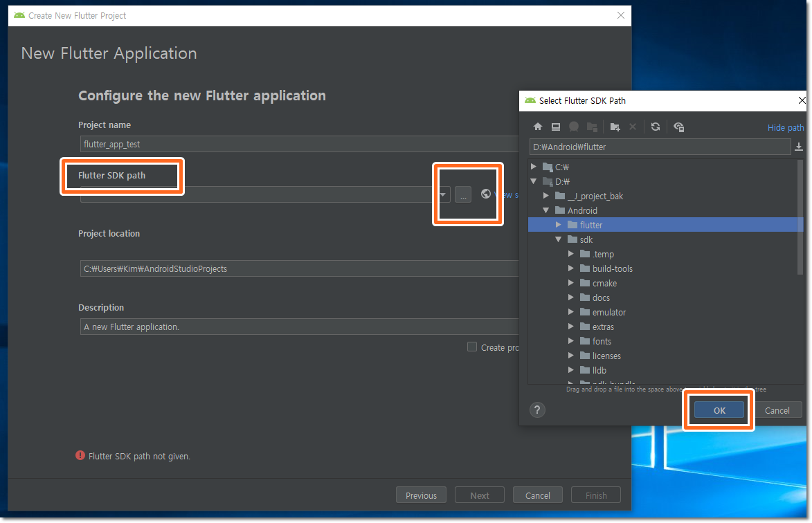Image resolution: width=812 pixels, height=523 pixels.
Task: Expand the _J_project_bak folder
Action: [546, 196]
